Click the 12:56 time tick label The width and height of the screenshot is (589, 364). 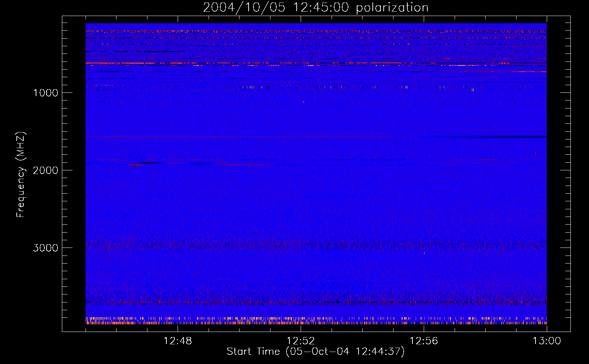[424, 341]
